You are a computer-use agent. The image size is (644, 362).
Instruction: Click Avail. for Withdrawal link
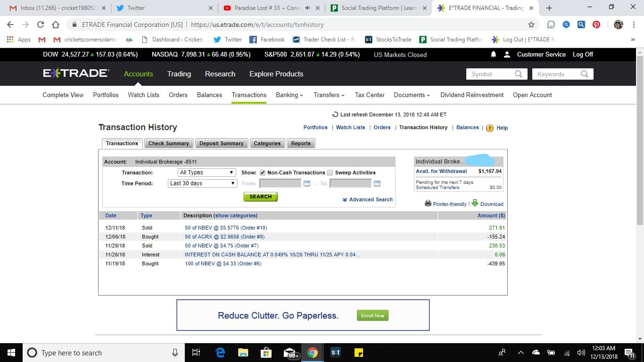point(441,171)
